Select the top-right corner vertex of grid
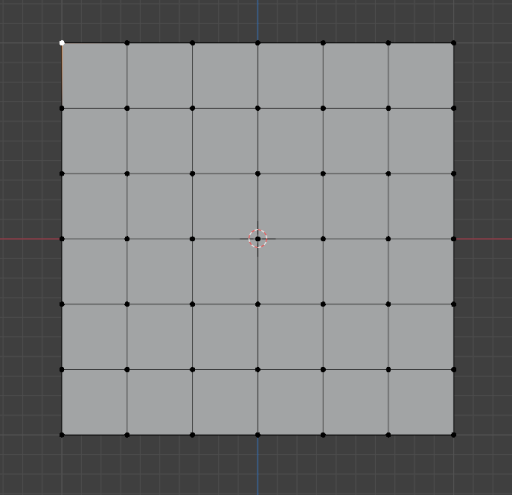 pos(453,43)
